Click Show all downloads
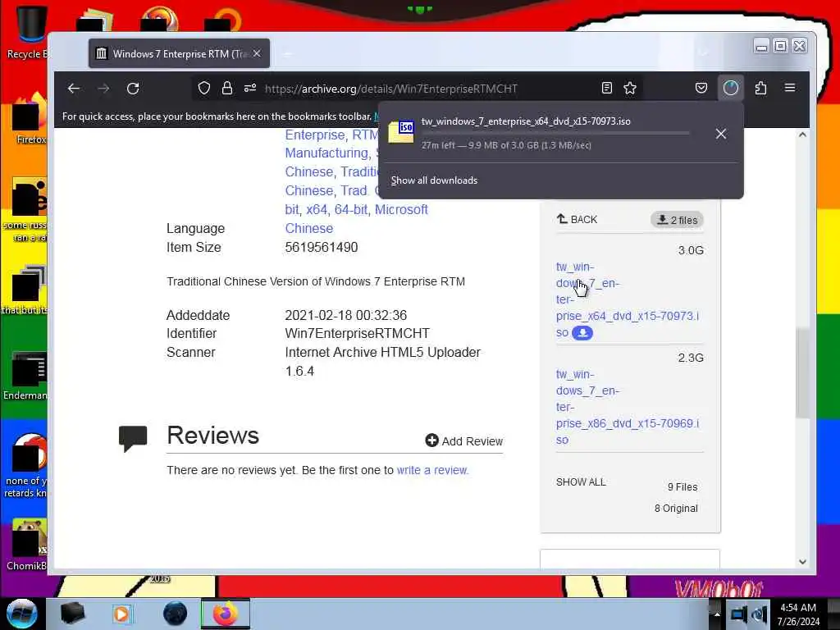840x630 pixels. [x=434, y=180]
